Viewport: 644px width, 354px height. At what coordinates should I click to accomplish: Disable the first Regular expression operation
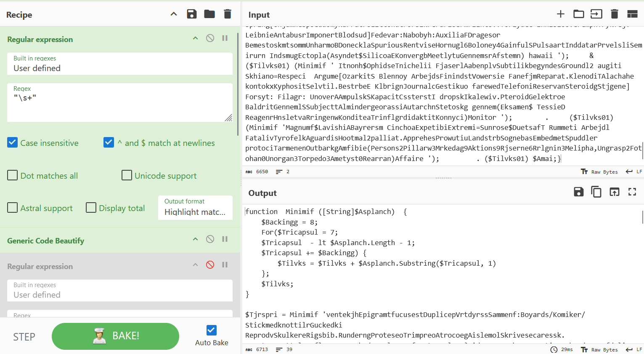pyautogui.click(x=210, y=38)
